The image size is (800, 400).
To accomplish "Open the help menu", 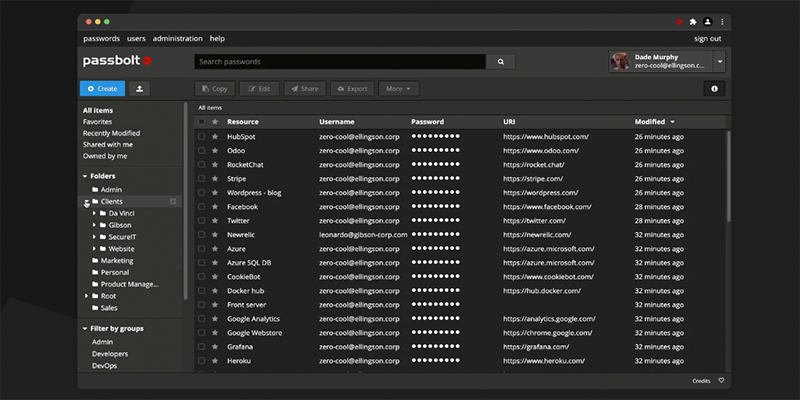I will coord(217,39).
